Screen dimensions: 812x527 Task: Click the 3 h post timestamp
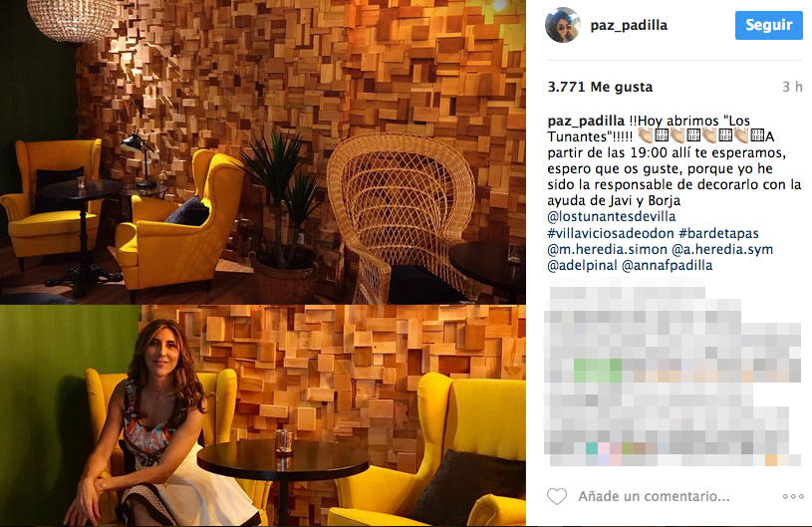[x=792, y=87]
